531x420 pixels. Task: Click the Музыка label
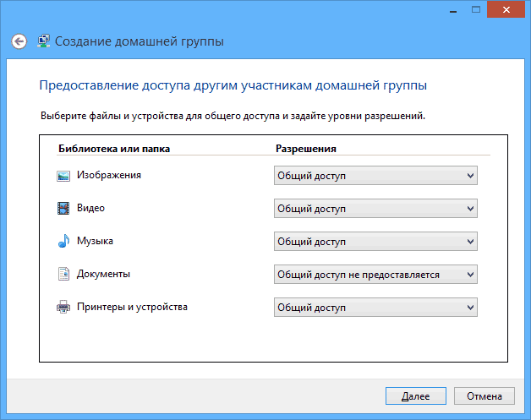pyautogui.click(x=95, y=241)
